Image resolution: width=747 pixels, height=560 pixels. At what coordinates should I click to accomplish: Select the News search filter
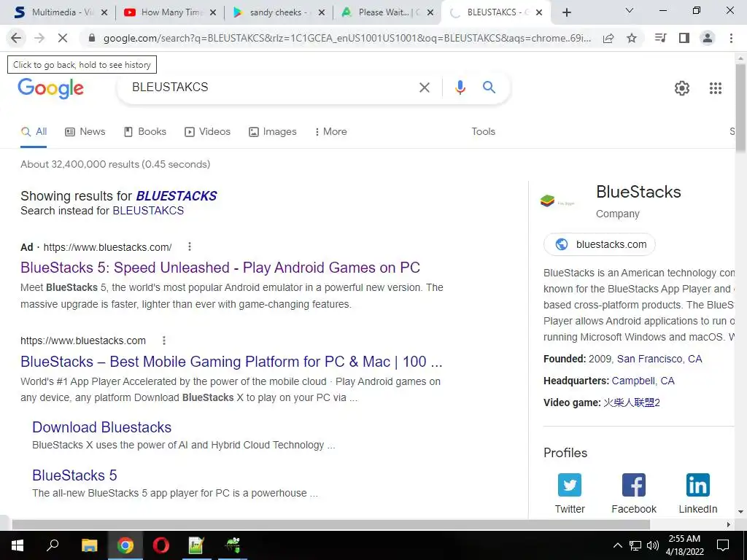pyautogui.click(x=85, y=132)
